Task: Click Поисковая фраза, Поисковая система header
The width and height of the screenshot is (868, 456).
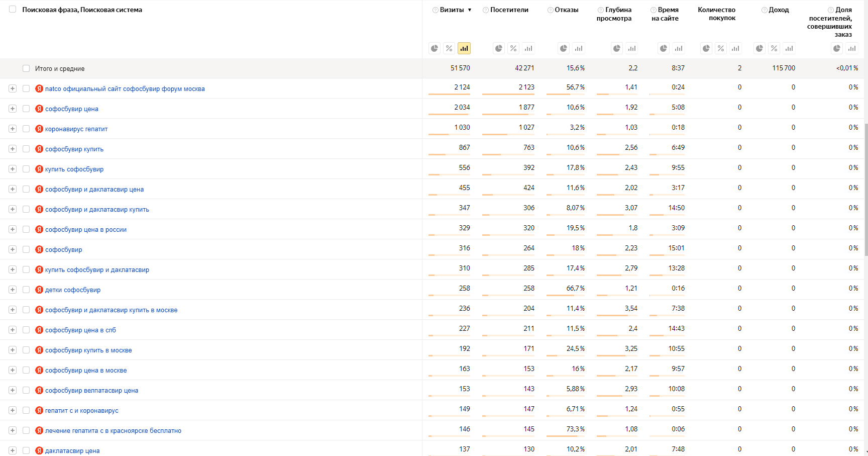Action: coord(82,10)
